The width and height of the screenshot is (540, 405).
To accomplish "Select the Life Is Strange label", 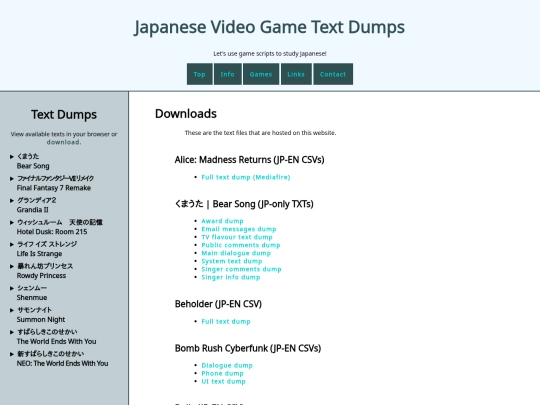I will [x=39, y=254].
